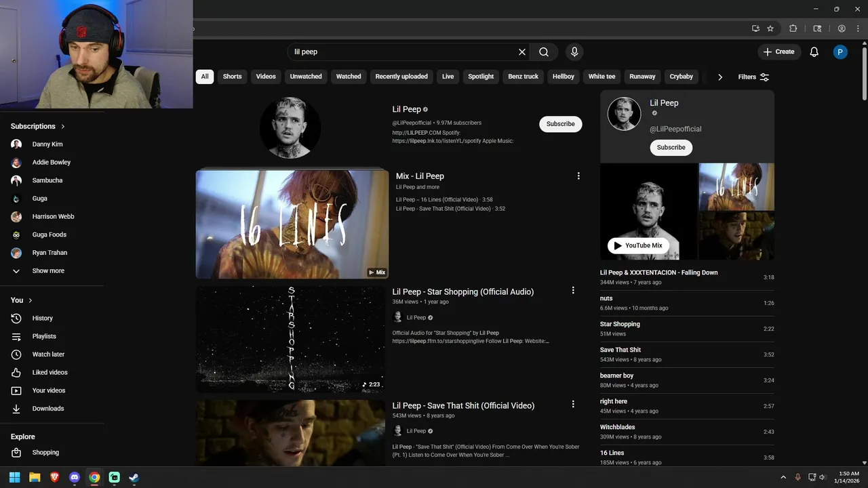Select the Live chip
This screenshot has width=868, height=488.
448,77
